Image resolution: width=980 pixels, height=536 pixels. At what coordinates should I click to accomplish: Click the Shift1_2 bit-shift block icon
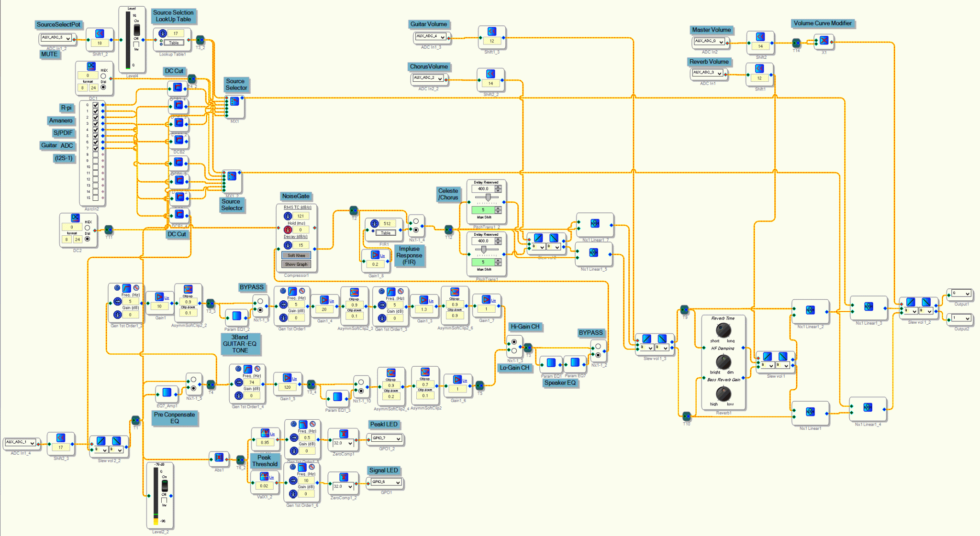click(x=100, y=33)
